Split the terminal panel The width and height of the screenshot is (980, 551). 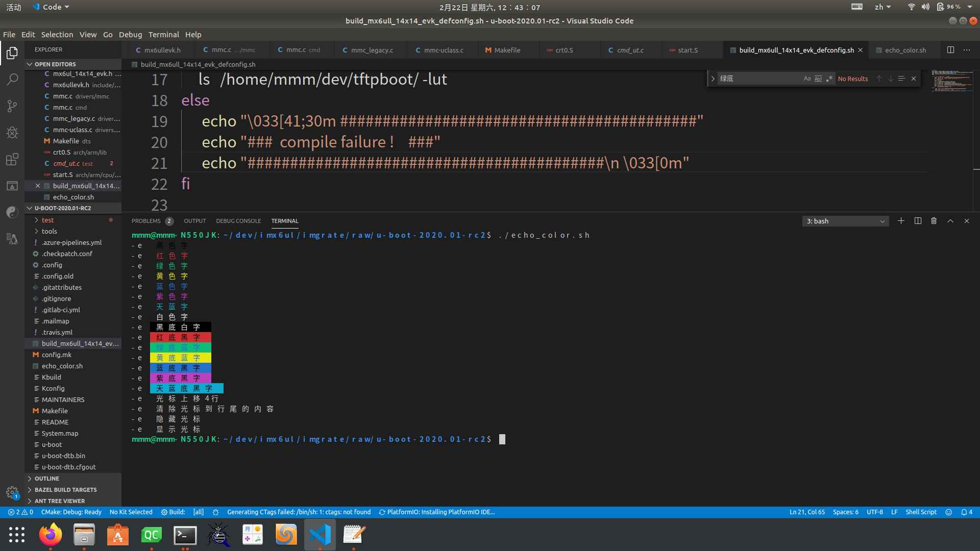[x=918, y=221]
